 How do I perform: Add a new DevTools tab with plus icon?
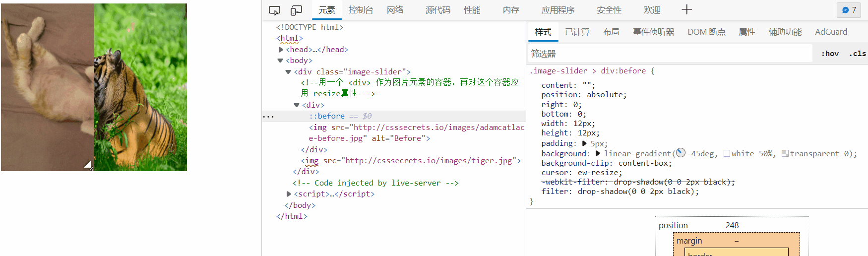pos(686,9)
